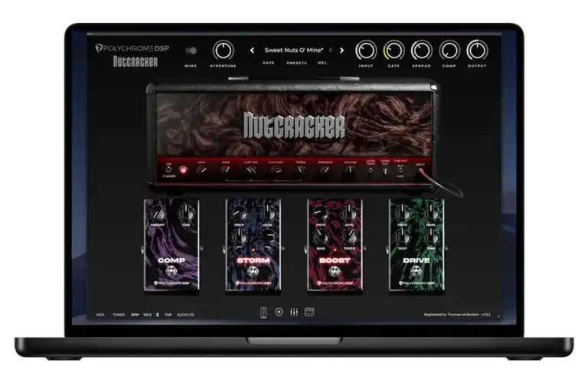Adjust the GATE knob

click(x=394, y=51)
